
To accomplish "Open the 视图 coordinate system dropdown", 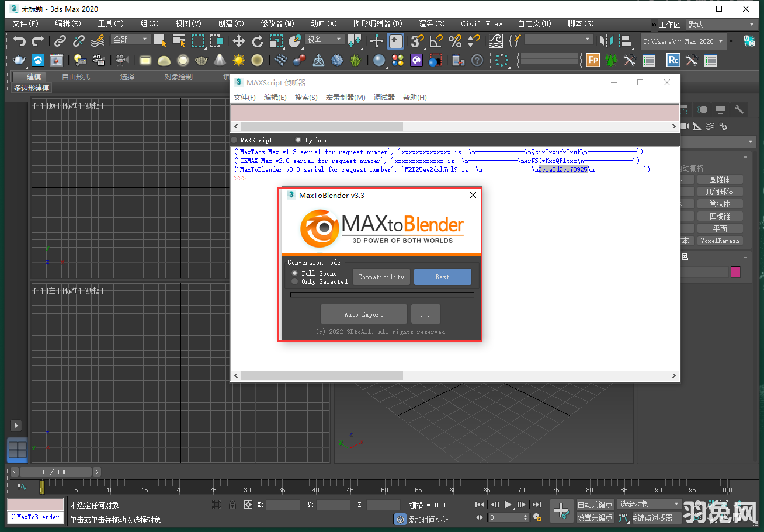I will 325,40.
